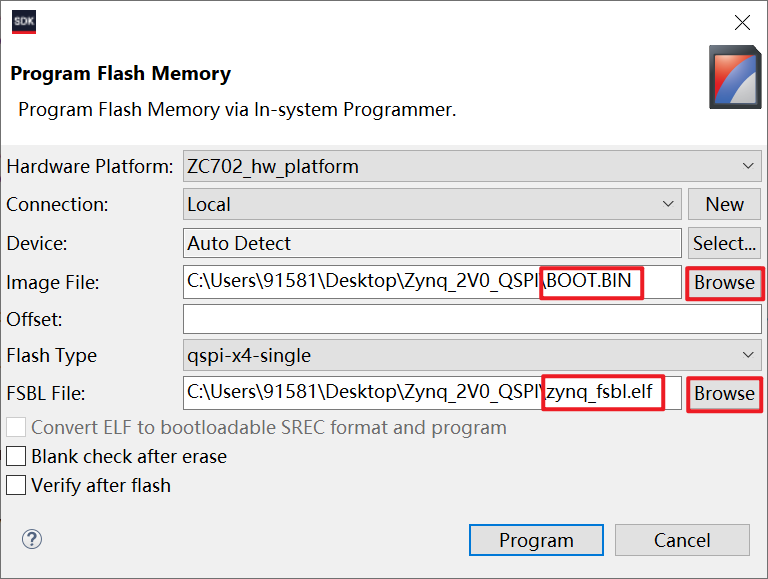This screenshot has height=579, width=768.
Task: Click the Program button
Action: (x=536, y=540)
